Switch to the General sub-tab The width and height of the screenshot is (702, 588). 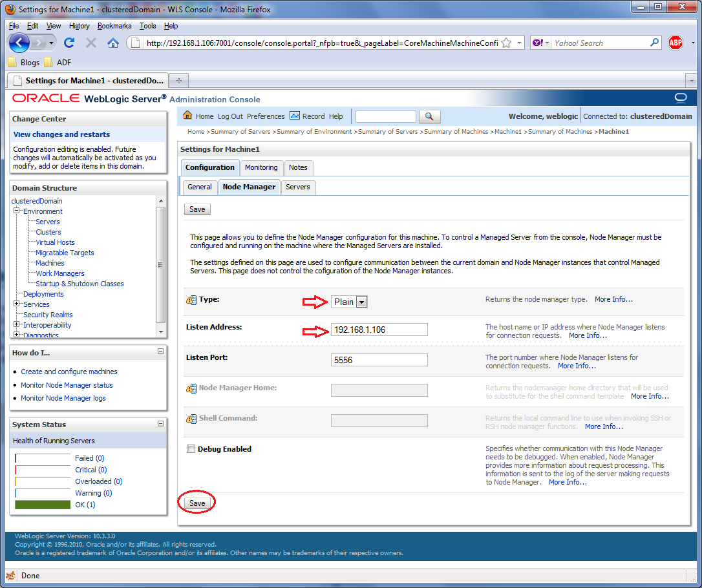pos(200,187)
